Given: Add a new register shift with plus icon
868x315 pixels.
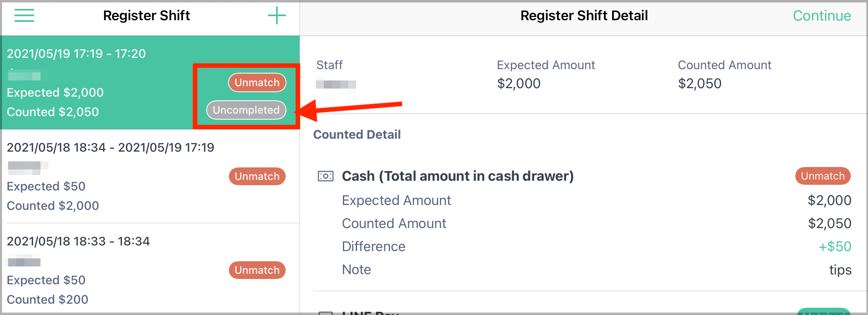Looking at the screenshot, I should pos(277,16).
